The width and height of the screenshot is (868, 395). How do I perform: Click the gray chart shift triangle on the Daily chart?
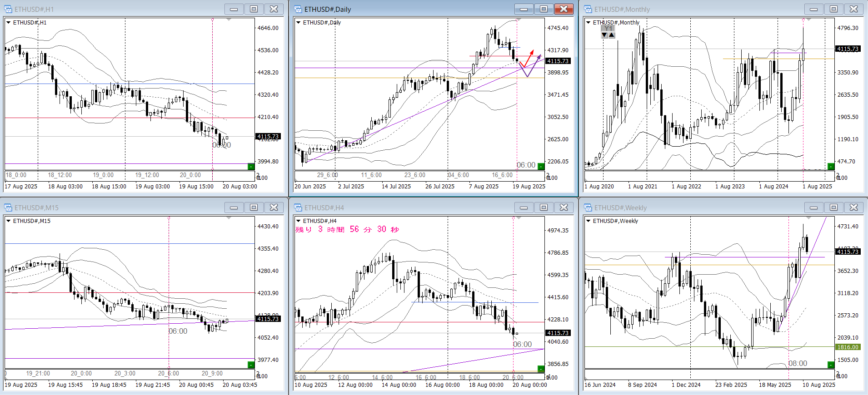click(x=519, y=20)
